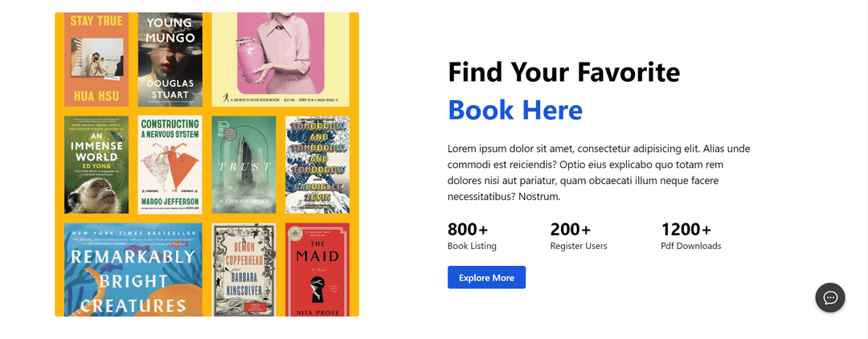Click the Register Users label

(x=579, y=246)
